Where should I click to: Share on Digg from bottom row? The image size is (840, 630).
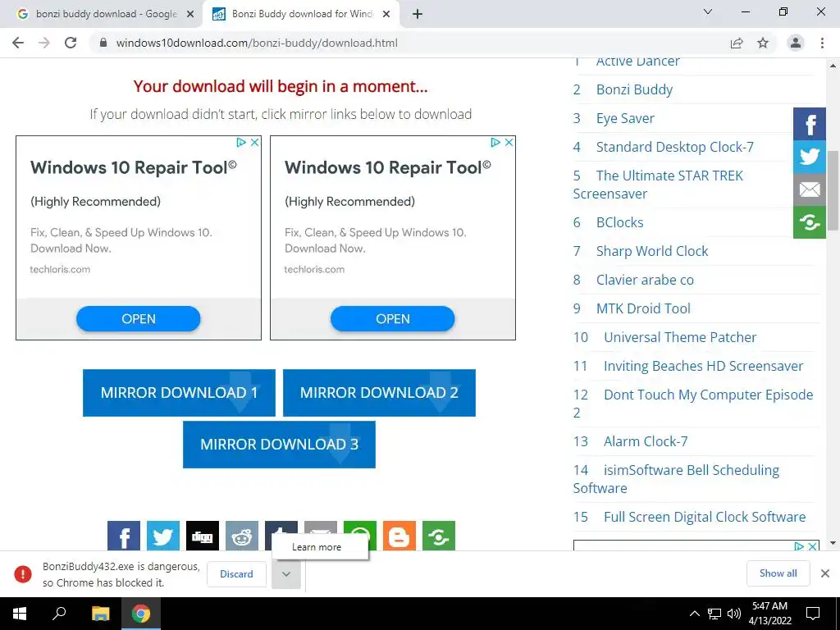point(203,536)
